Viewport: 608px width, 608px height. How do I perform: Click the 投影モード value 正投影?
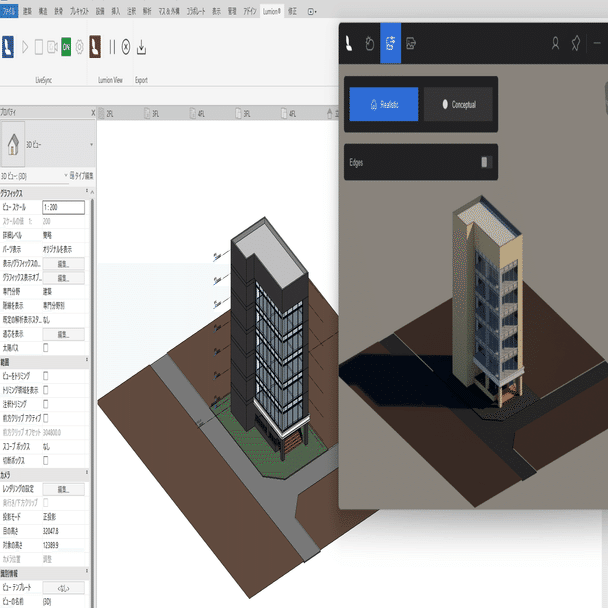[x=49, y=517]
